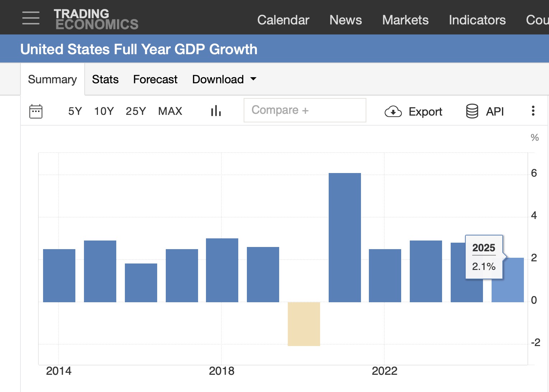Click the negative beige 2020 bar
Image resolution: width=549 pixels, height=392 pixels.
pos(304,324)
